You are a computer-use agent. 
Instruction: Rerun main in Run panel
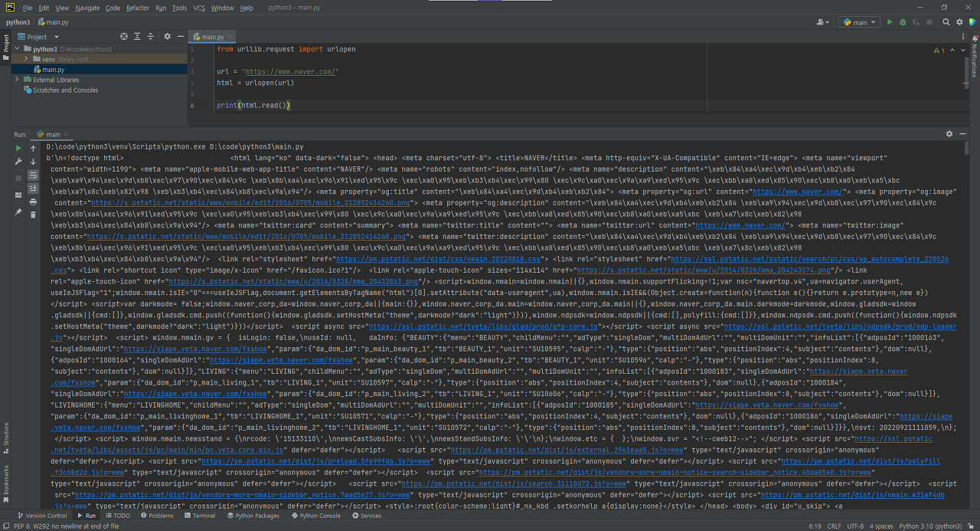click(19, 148)
